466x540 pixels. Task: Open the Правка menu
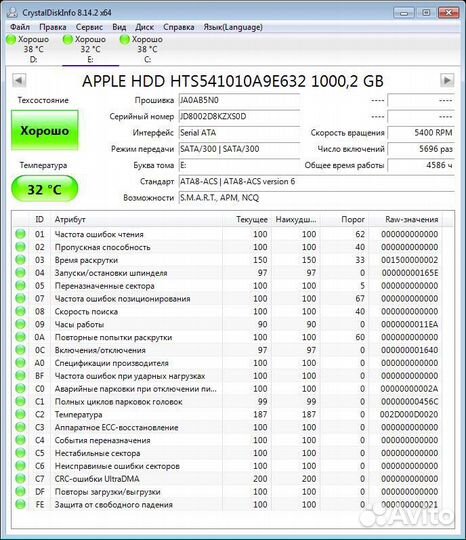pyautogui.click(x=53, y=27)
